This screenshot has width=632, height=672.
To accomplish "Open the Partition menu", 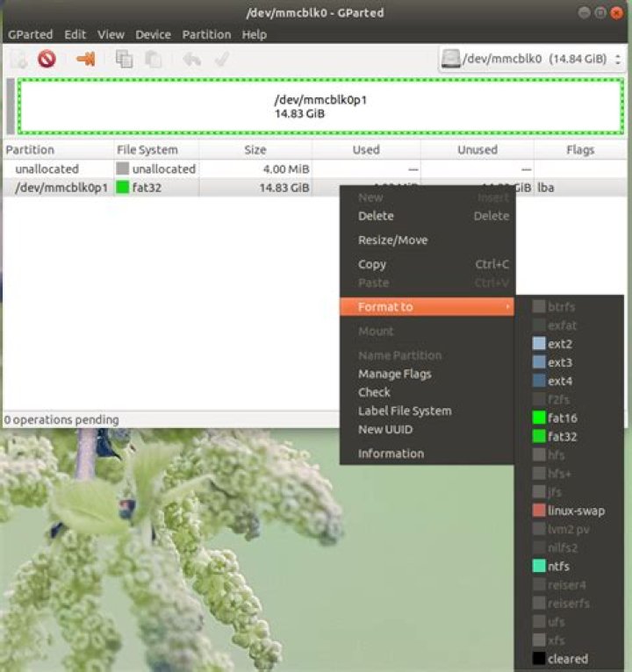I will (206, 34).
